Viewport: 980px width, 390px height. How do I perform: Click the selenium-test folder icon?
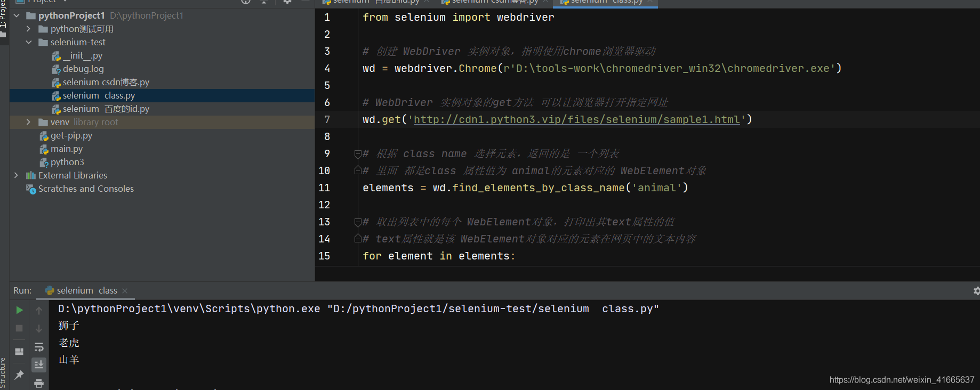tap(43, 42)
